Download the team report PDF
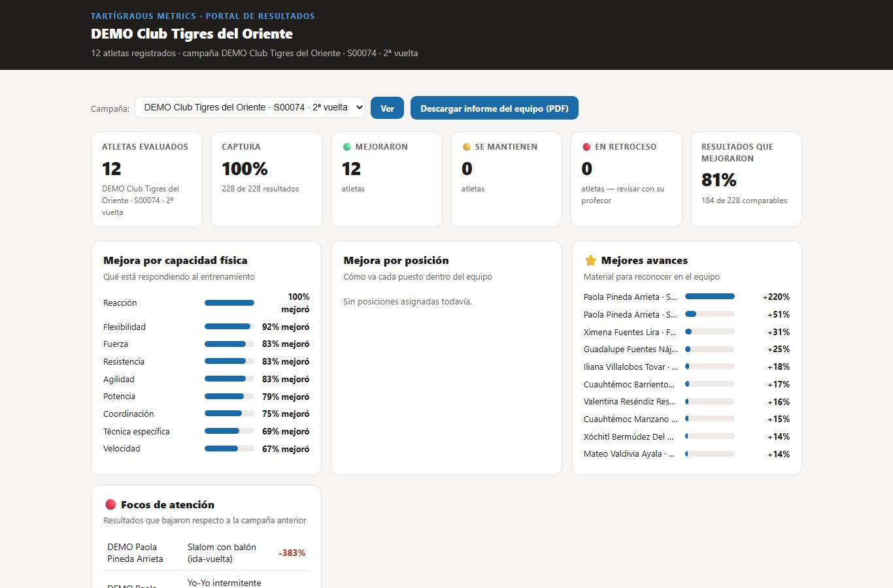This screenshot has width=893, height=588. pos(494,108)
